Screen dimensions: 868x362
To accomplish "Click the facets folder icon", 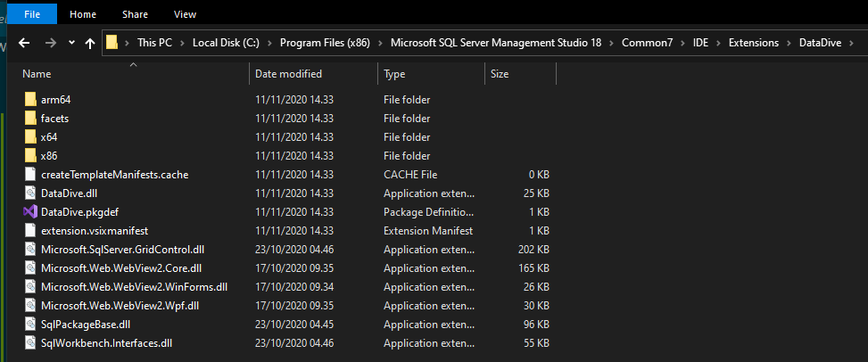I will (x=30, y=119).
